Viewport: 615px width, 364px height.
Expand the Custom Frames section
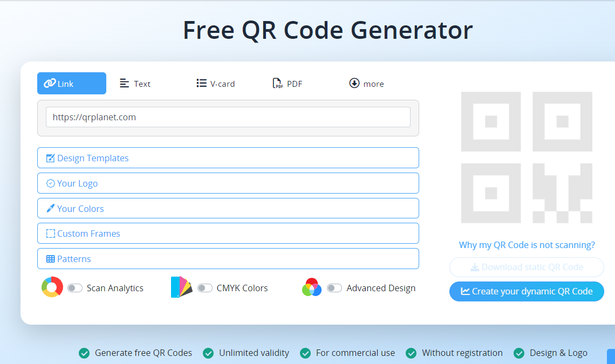coord(228,233)
